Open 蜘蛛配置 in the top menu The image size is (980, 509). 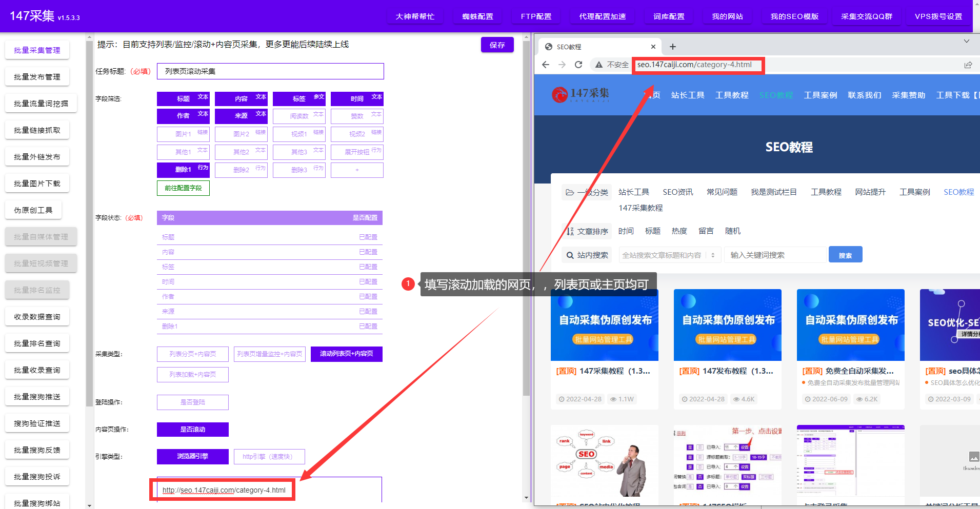(x=477, y=16)
